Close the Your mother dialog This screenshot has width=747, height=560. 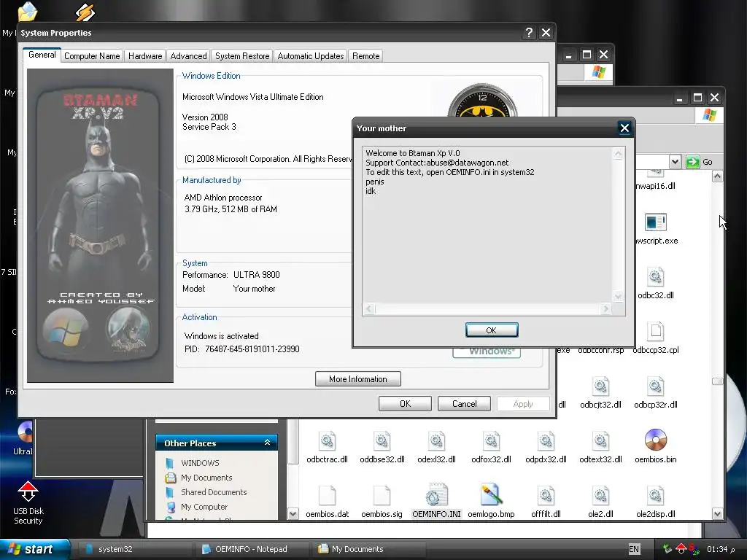[624, 128]
